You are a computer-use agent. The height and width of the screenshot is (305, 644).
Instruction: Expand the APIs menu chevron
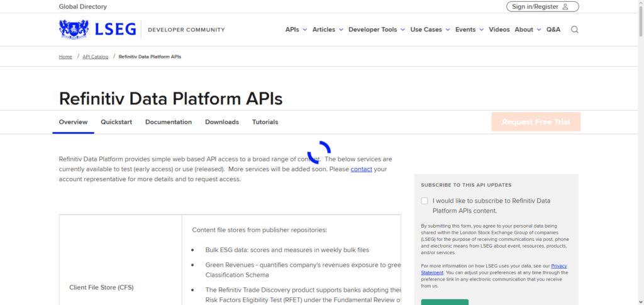305,30
